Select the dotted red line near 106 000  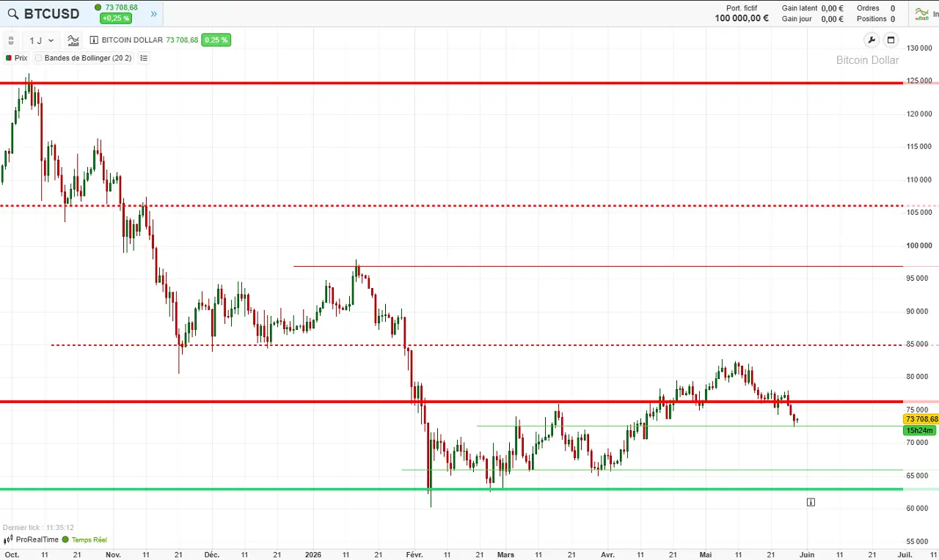(451, 206)
